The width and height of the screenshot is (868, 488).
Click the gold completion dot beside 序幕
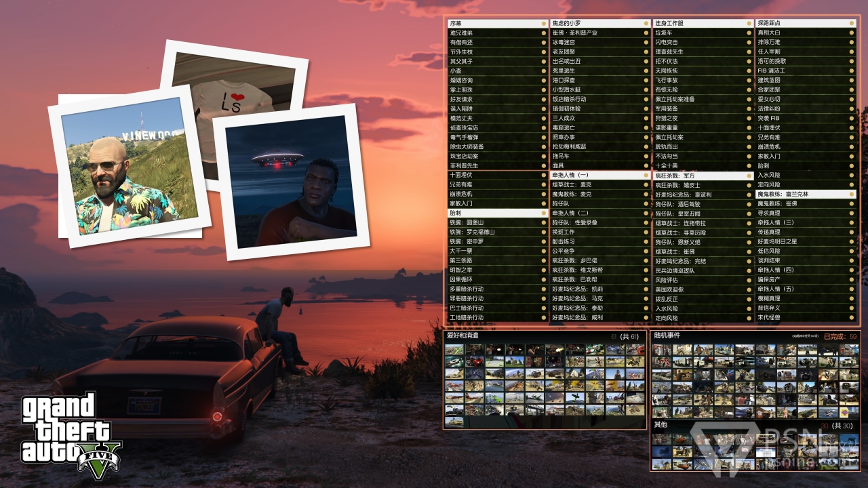click(543, 23)
